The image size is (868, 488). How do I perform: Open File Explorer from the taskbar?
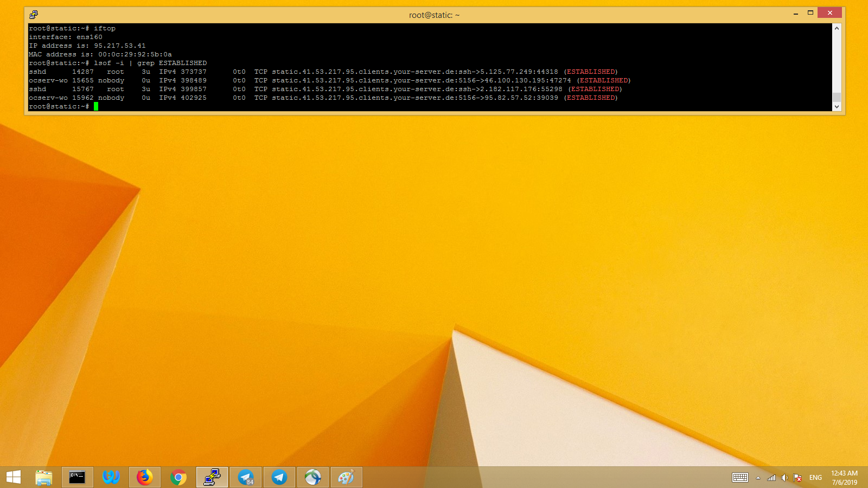(44, 477)
